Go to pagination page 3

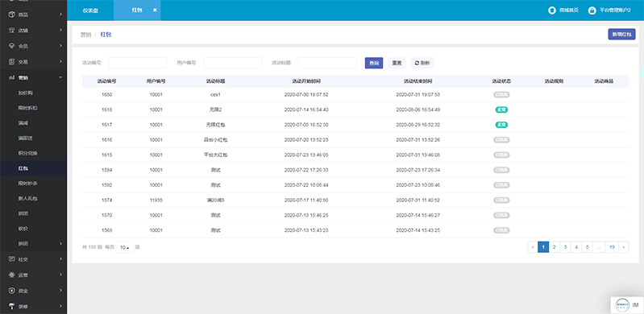(x=565, y=247)
